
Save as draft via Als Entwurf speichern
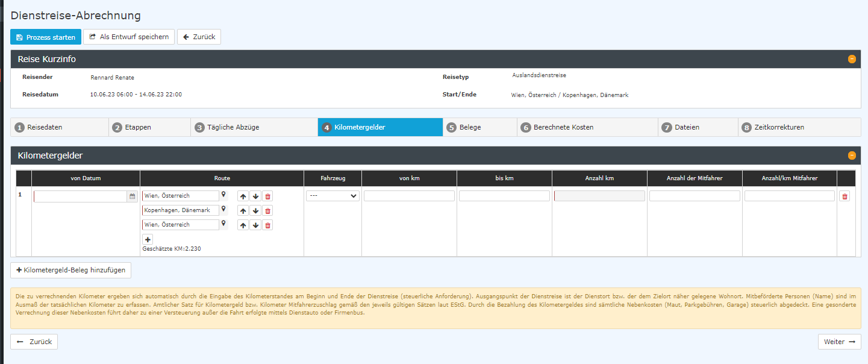[x=129, y=37]
